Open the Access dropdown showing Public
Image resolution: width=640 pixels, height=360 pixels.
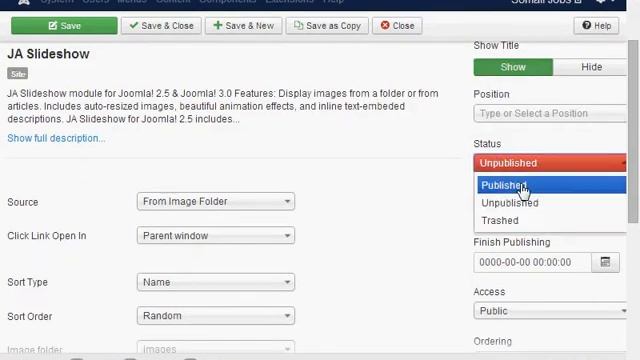pos(550,311)
